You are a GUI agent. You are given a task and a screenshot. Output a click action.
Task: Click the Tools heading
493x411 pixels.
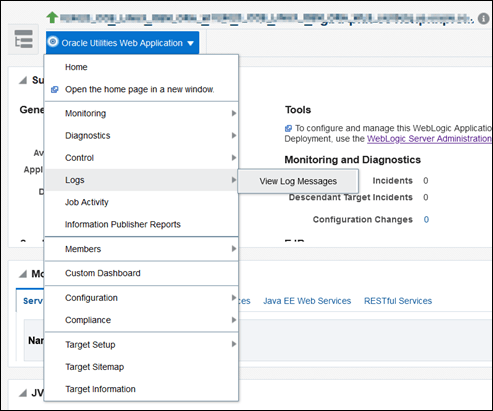pos(298,110)
